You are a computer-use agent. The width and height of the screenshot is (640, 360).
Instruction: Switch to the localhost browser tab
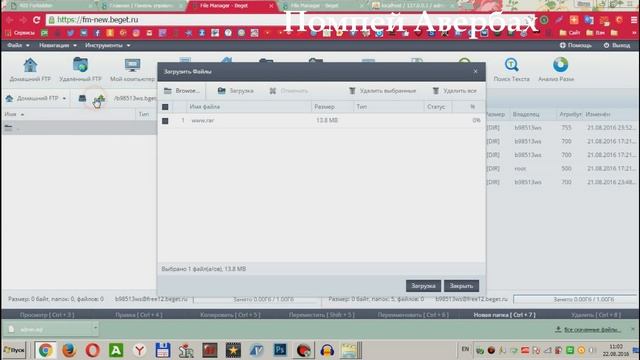coord(411,6)
